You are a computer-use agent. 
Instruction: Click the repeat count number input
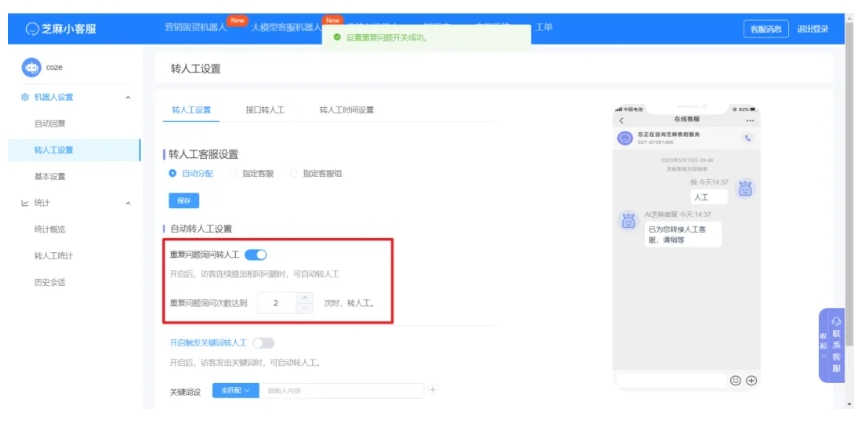(x=277, y=303)
